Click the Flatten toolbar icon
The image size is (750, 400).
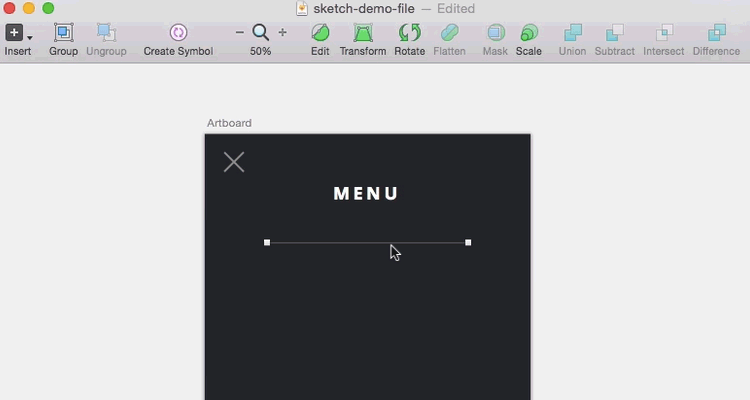tap(449, 34)
